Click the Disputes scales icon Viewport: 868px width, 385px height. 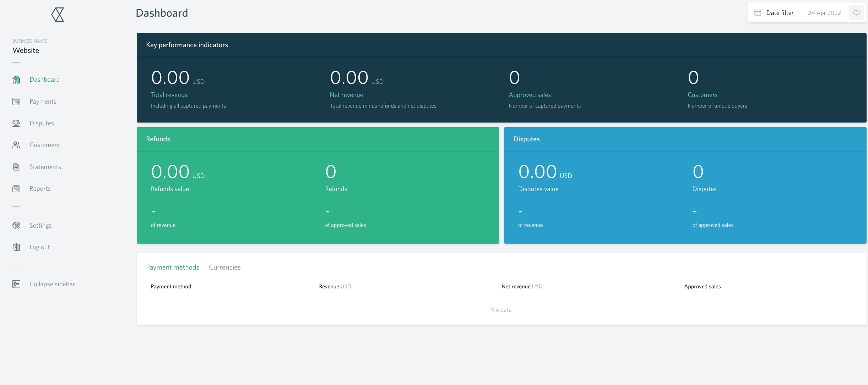click(x=16, y=123)
